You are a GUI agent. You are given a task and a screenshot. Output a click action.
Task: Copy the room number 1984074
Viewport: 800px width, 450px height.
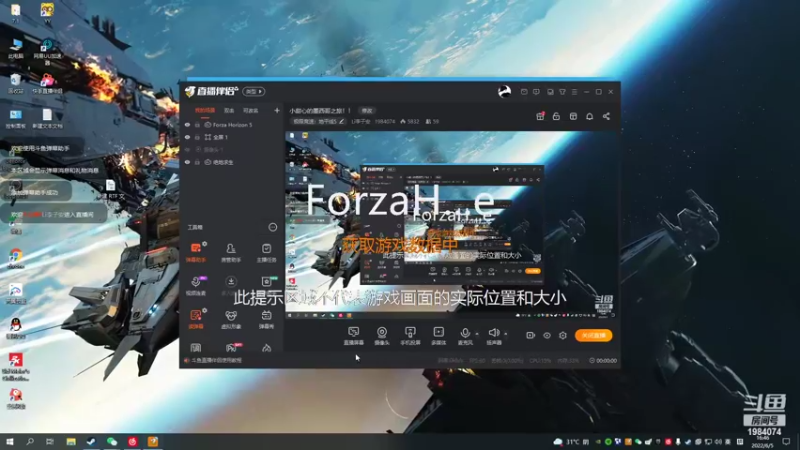click(x=385, y=122)
